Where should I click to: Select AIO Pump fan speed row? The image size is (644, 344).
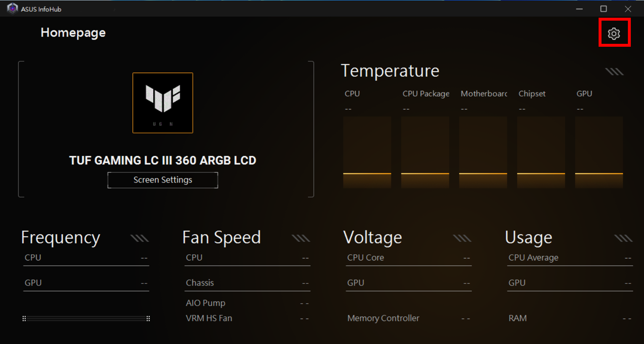pos(247,303)
